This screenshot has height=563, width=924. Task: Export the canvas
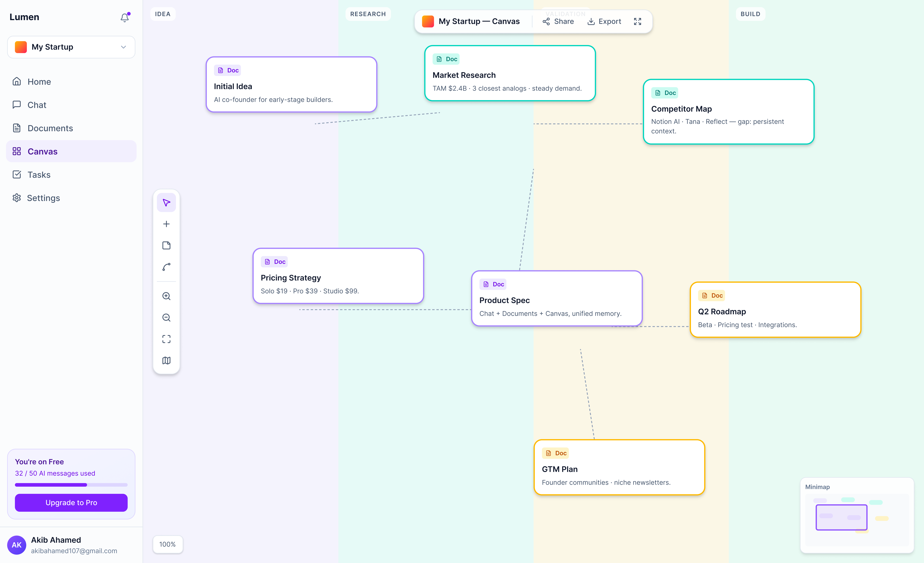(x=604, y=21)
